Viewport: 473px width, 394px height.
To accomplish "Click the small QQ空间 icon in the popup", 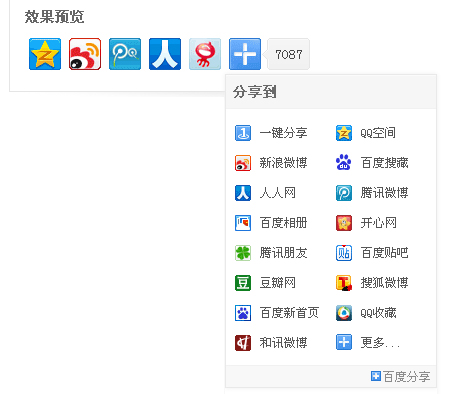I will click(x=344, y=133).
